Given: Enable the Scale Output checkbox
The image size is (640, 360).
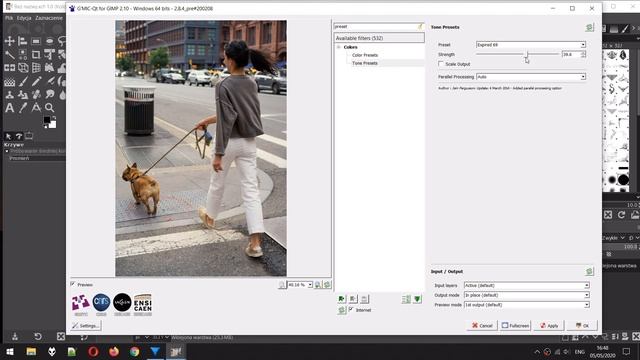Looking at the screenshot, I should [x=441, y=64].
